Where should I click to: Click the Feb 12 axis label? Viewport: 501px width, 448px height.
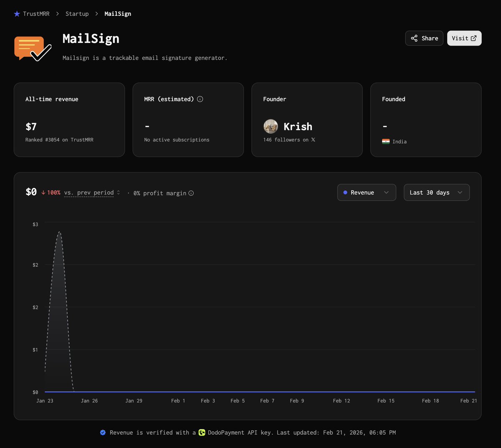pyautogui.click(x=342, y=401)
